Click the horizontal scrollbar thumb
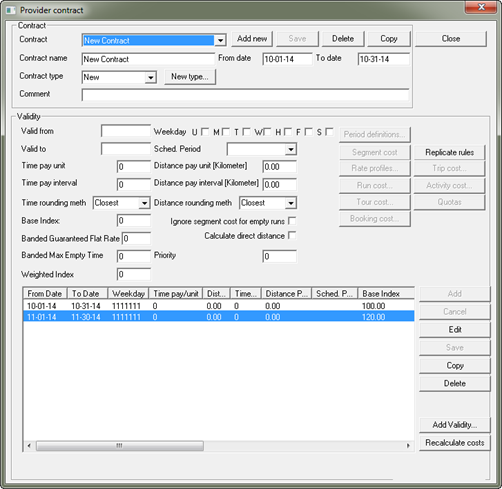502x489 pixels. (x=120, y=446)
